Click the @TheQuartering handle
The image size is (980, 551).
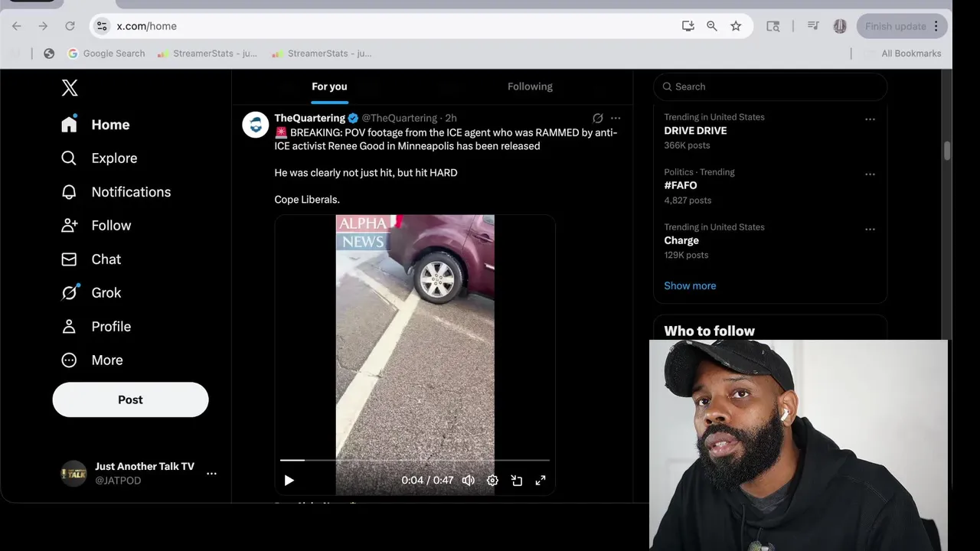[399, 118]
